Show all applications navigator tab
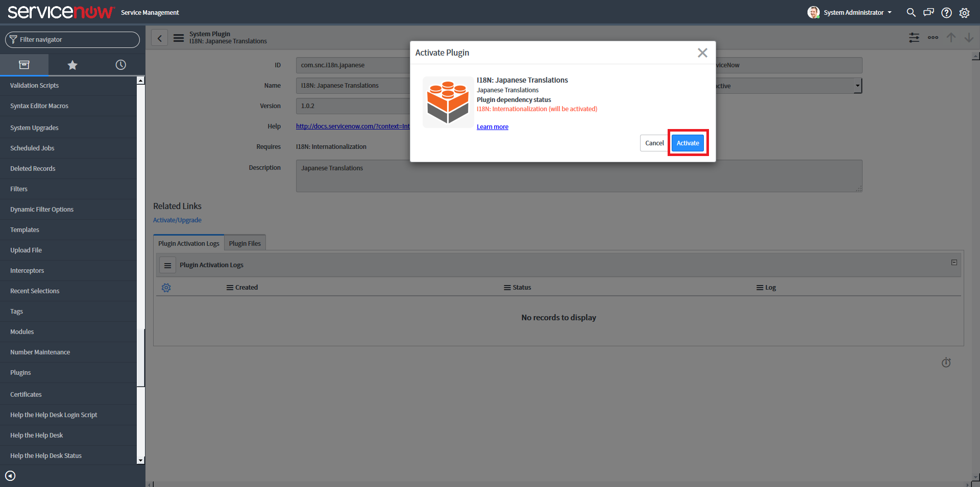This screenshot has height=487, width=980. (x=24, y=65)
